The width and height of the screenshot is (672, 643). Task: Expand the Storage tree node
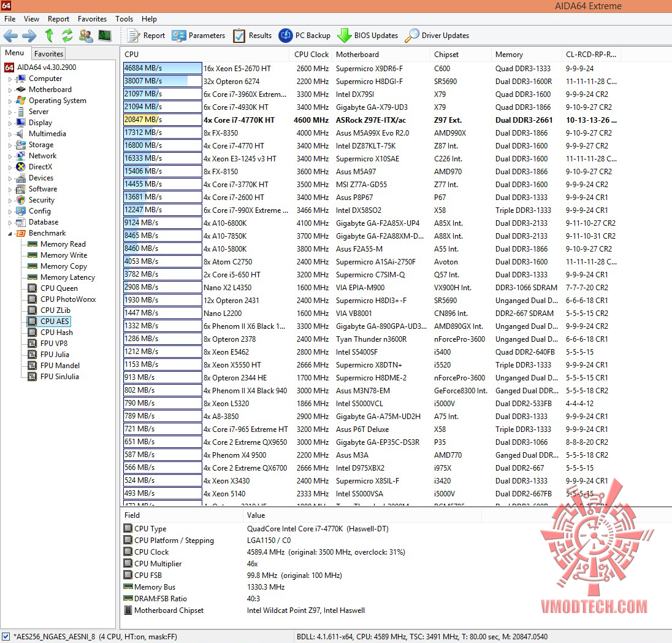pos(10,145)
